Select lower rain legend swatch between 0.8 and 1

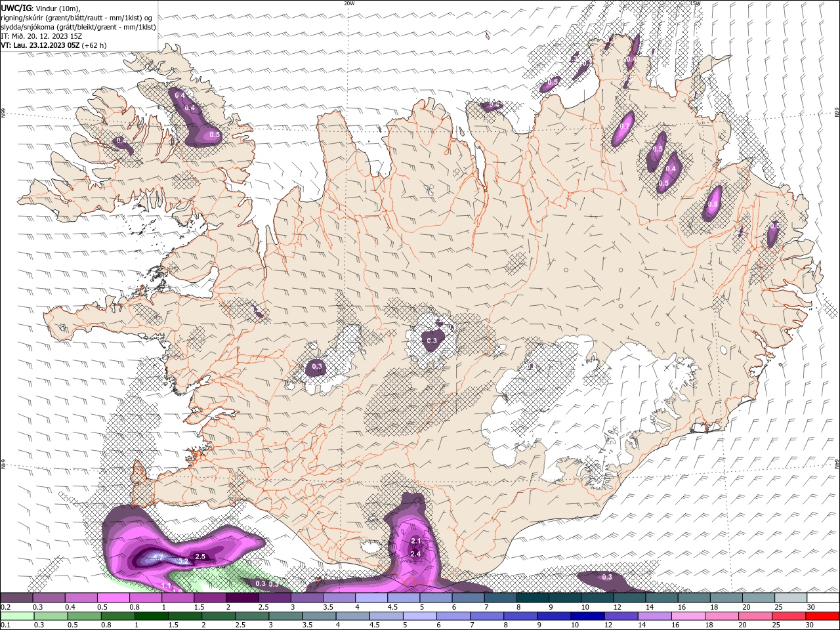[x=117, y=616]
